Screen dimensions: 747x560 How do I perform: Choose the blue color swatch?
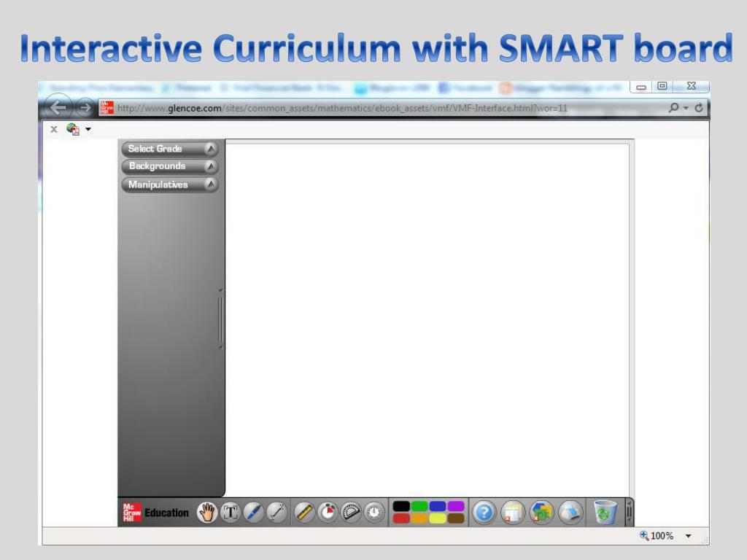pos(438,506)
